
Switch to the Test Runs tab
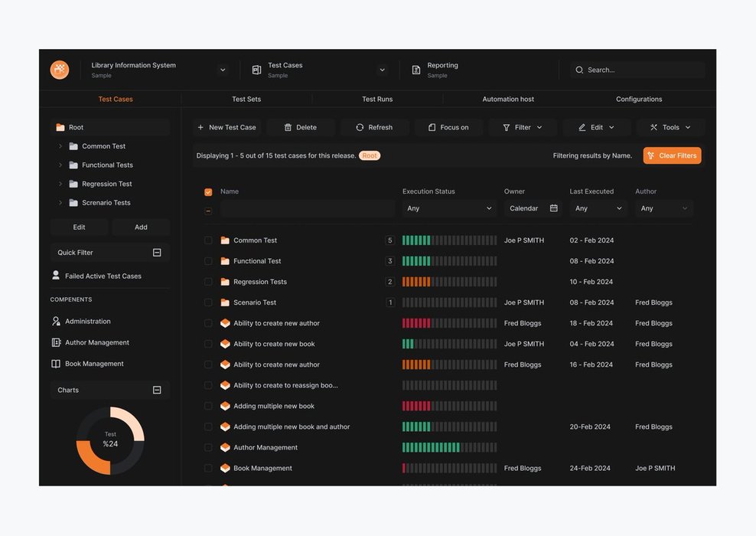pos(377,100)
